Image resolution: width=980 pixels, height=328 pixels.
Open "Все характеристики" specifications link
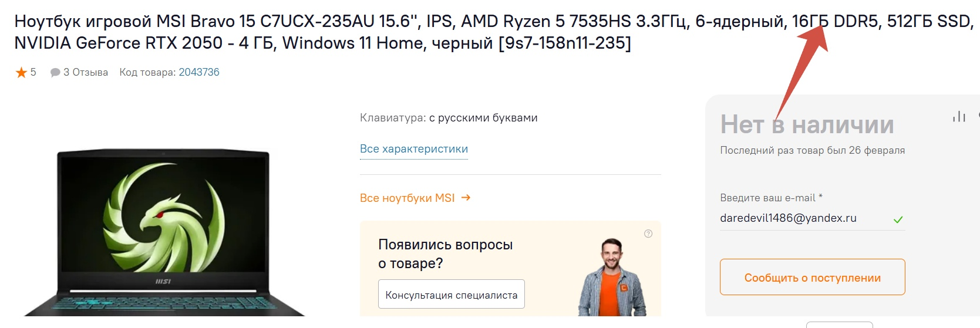click(414, 149)
